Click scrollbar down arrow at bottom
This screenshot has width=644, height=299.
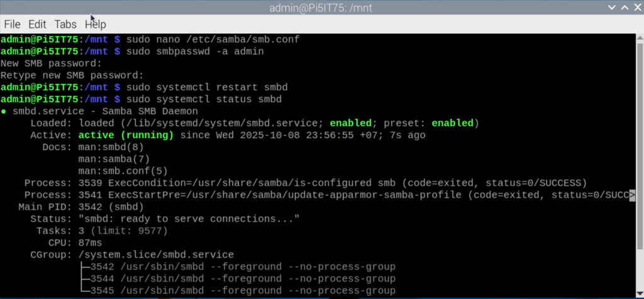click(x=640, y=293)
